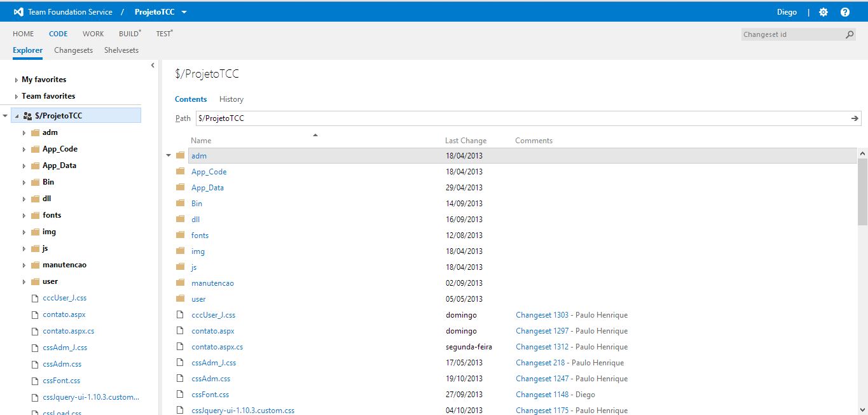Screen dimensions: 868x415
Task: Click the Visual Studio logo icon
Action: [x=18, y=12]
